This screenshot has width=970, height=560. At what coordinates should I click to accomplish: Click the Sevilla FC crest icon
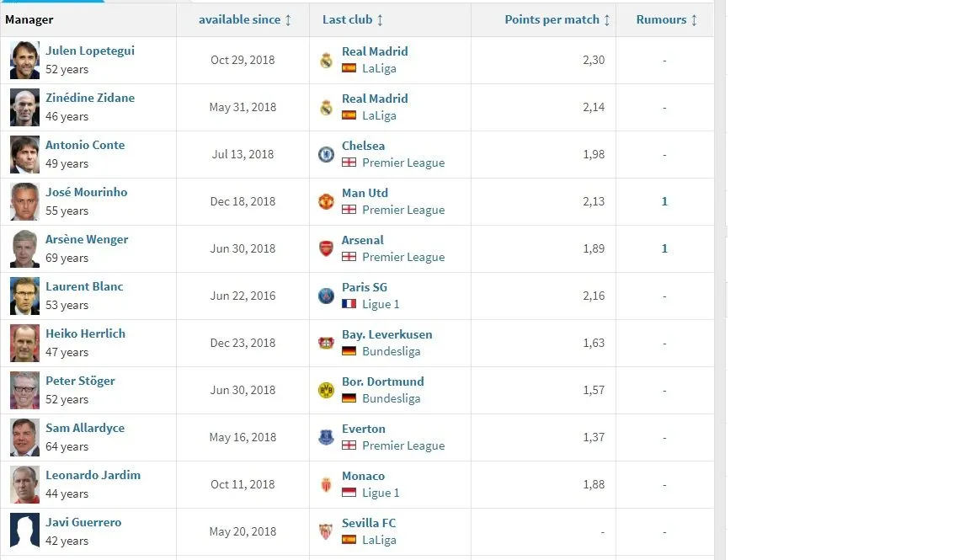[326, 531]
